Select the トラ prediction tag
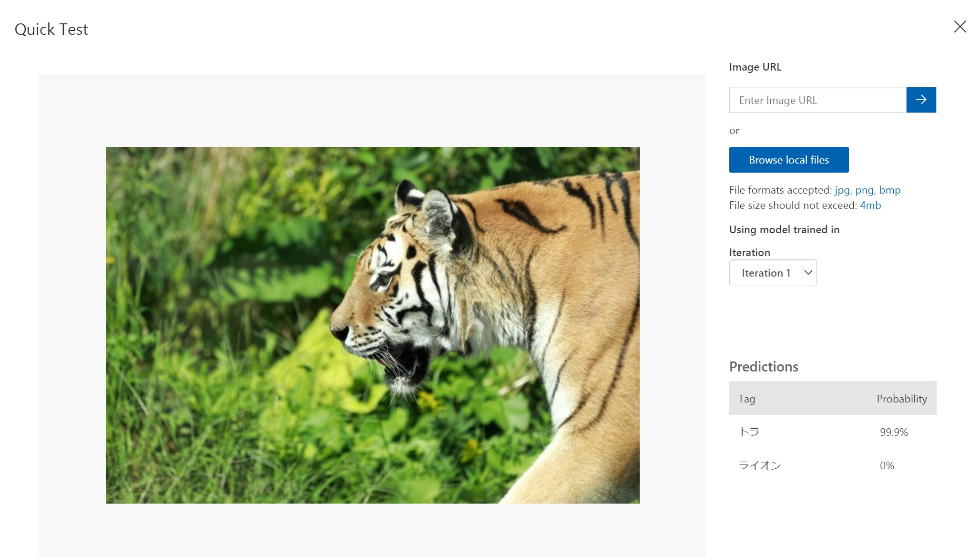Screen dimensions: 980x557 tap(749, 432)
